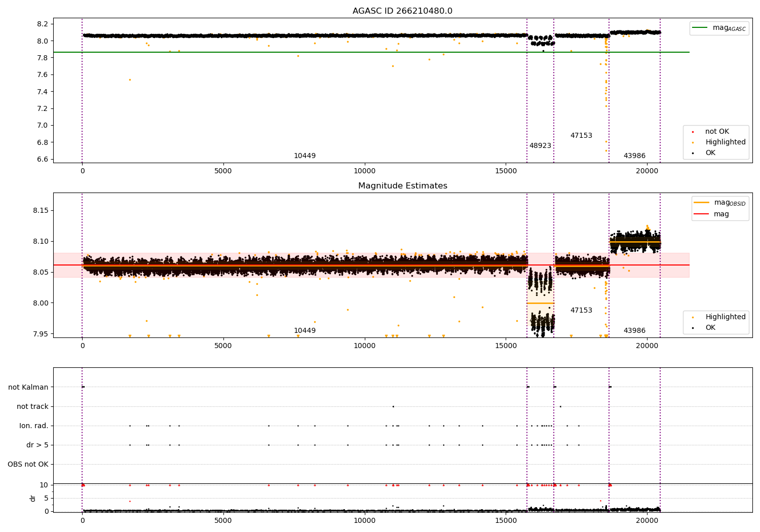Click the 'not Kalman' axis label
Screen dimensions: 760x532
pyautogui.click(x=28, y=388)
